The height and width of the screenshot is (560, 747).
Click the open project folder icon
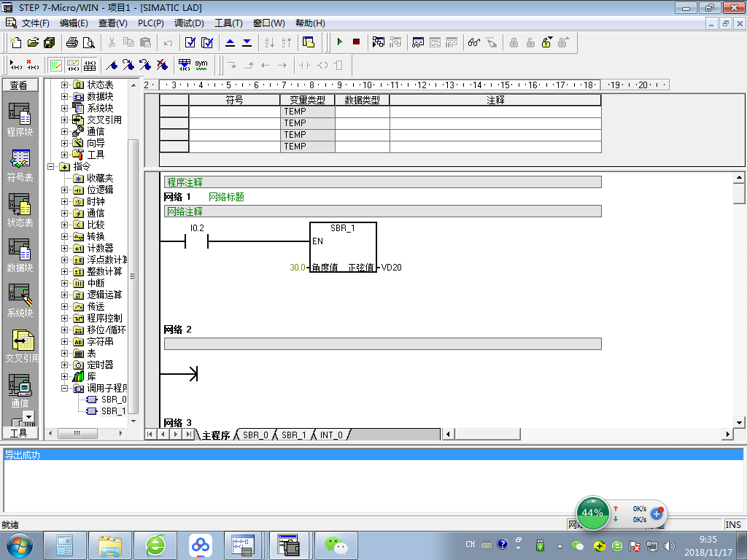pos(33,42)
